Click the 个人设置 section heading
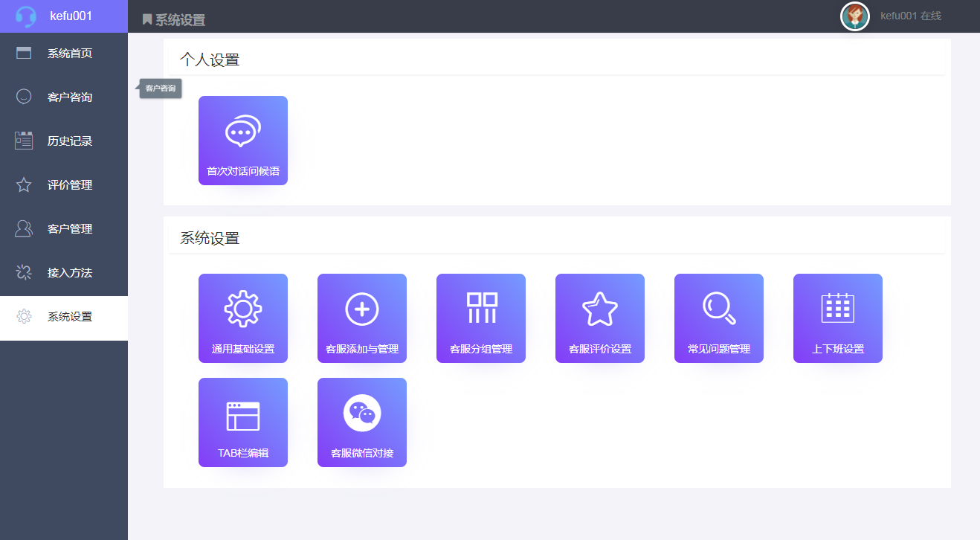 pos(210,60)
